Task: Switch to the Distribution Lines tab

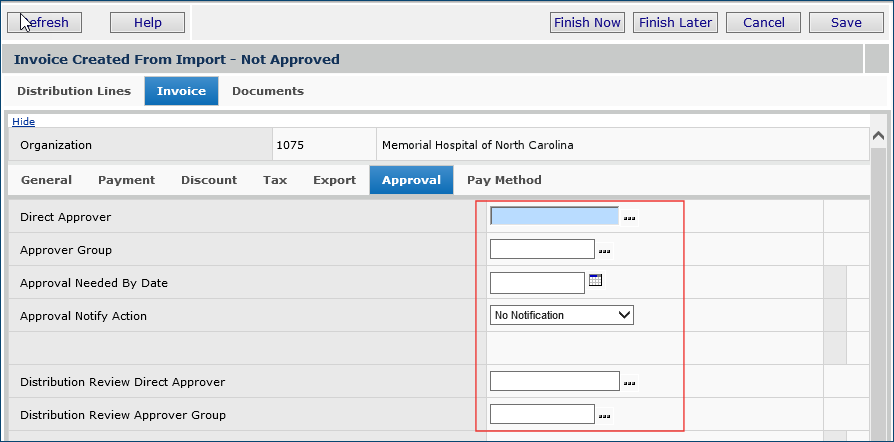Action: pos(74,91)
